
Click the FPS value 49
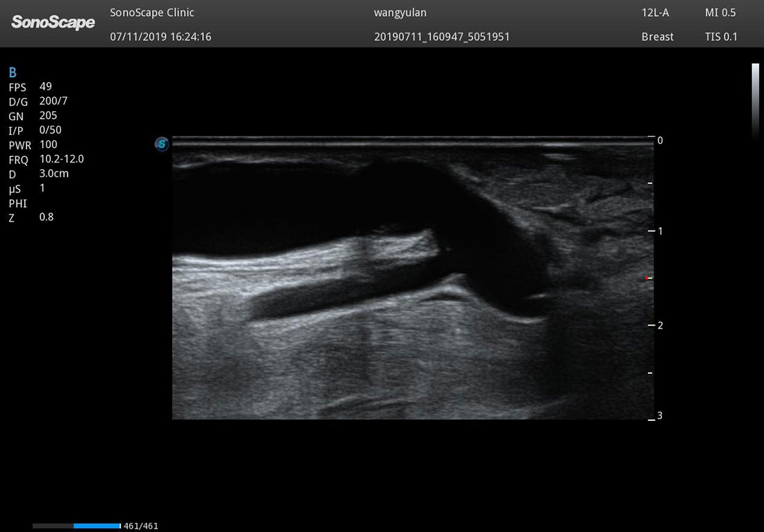[x=46, y=86]
